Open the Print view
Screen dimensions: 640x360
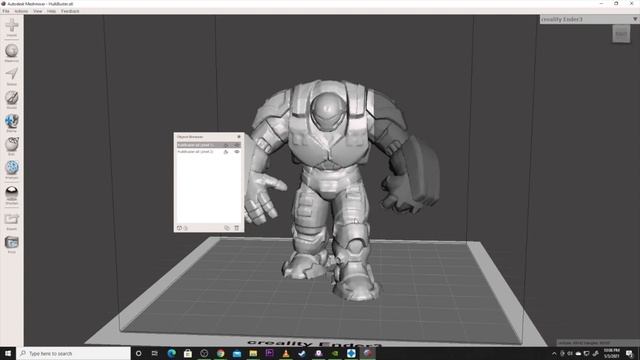[x=11, y=244]
